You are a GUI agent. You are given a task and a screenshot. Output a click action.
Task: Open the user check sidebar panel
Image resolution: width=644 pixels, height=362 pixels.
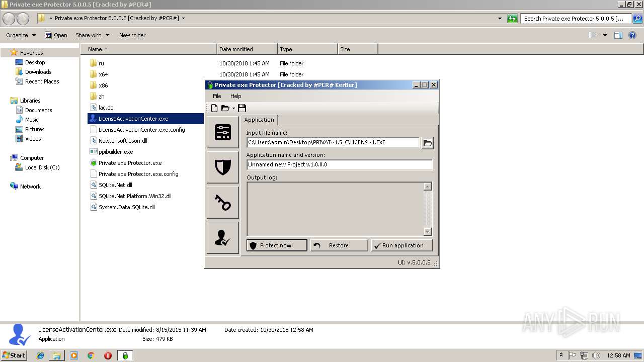pyautogui.click(x=222, y=238)
